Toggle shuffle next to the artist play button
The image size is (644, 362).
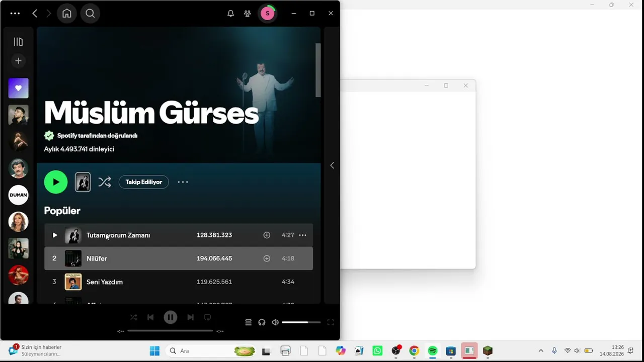coord(105,182)
